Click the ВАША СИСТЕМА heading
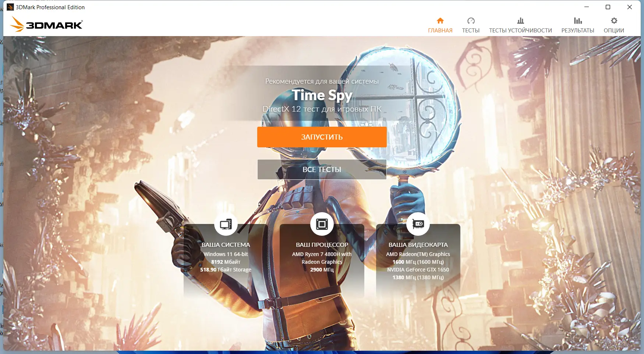This screenshot has height=354, width=644. [226, 245]
